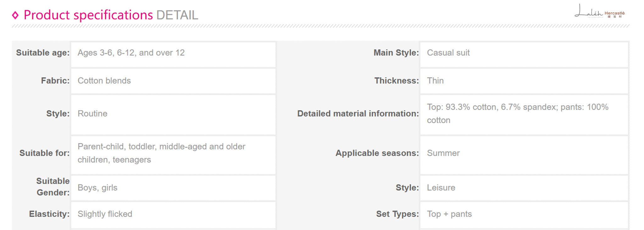Image resolution: width=644 pixels, height=230 pixels.
Task: Select the Product specifications DETAIL heading
Action: 111,15
